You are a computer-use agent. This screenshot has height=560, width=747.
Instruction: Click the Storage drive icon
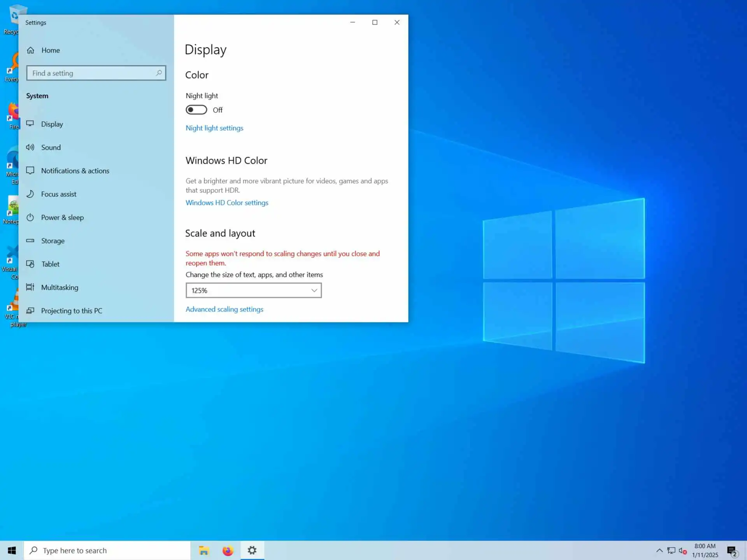(x=30, y=240)
